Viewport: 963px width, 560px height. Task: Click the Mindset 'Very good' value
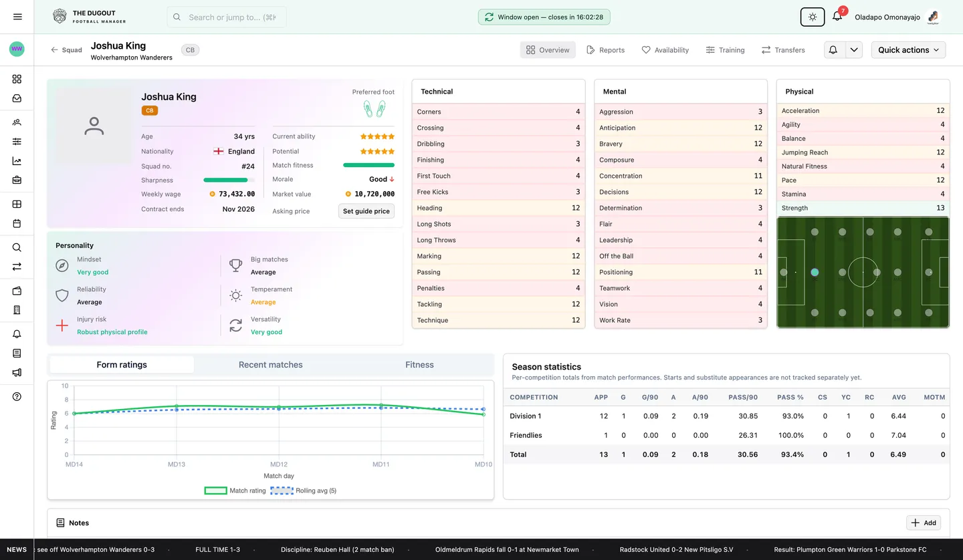point(92,272)
